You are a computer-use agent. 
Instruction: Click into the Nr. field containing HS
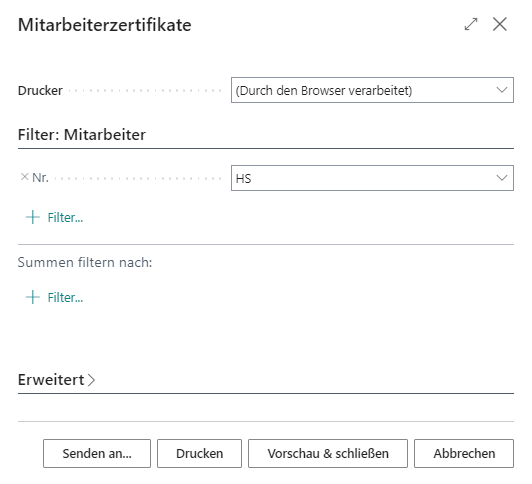372,178
